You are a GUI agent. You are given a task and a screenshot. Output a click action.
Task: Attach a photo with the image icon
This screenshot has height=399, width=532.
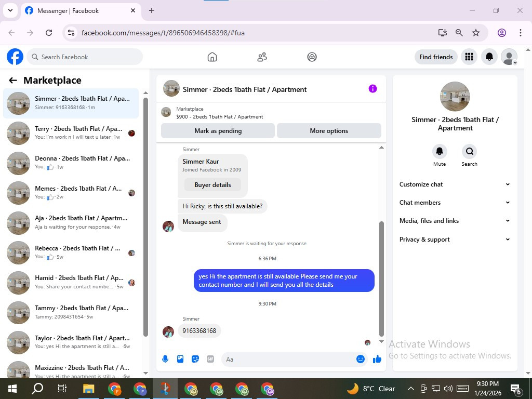click(180, 359)
